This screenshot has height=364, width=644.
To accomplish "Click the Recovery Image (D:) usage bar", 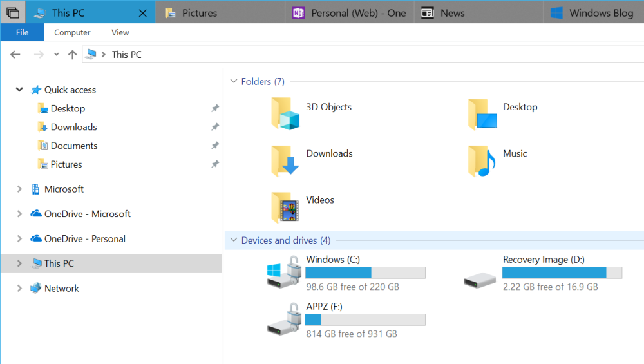I will pyautogui.click(x=562, y=273).
